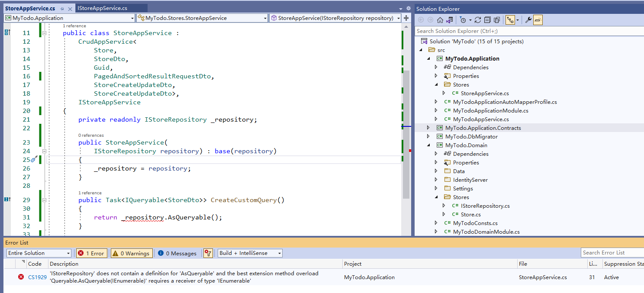644x293 pixels.
Task: Toggle the 0 Warnings filter button
Action: (x=131, y=253)
